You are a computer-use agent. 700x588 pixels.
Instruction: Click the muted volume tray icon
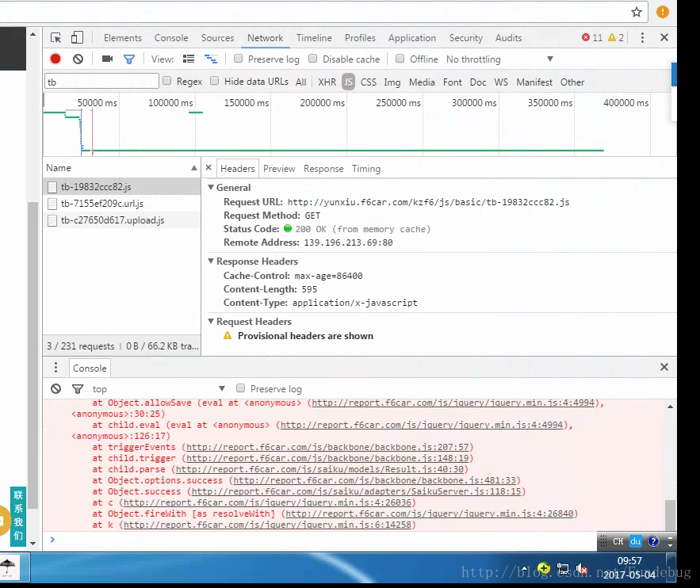coord(581,568)
